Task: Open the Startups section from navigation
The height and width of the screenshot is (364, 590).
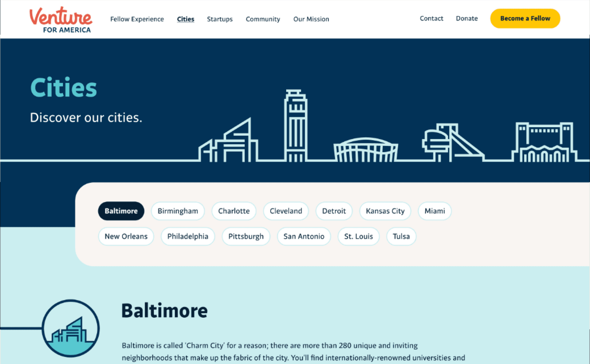Action: pos(220,19)
